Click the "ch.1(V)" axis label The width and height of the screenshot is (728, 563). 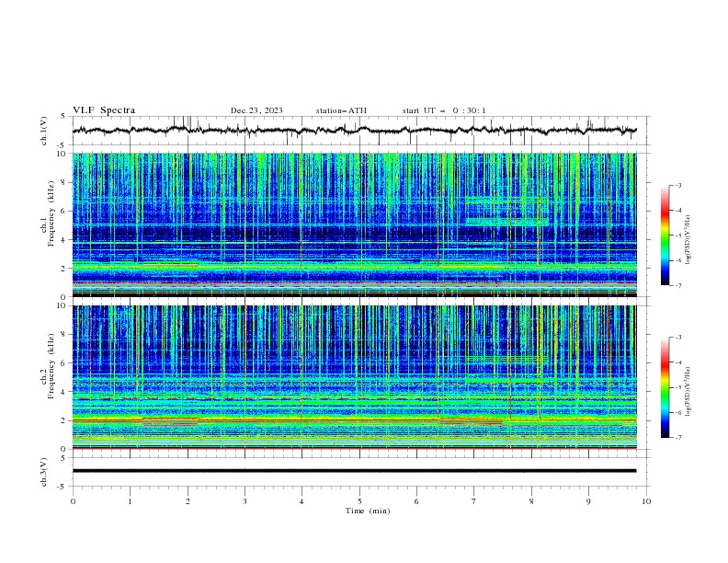point(44,131)
